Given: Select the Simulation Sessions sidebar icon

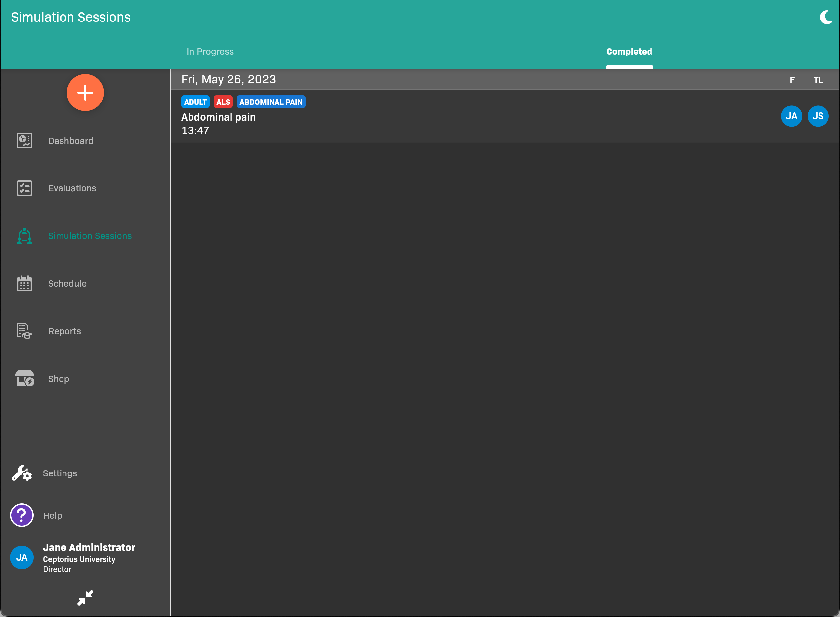Looking at the screenshot, I should [24, 236].
